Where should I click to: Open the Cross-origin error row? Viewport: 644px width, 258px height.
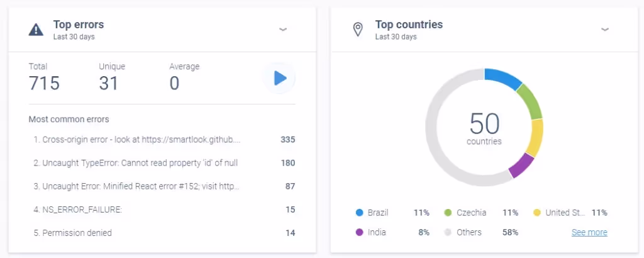click(164, 140)
